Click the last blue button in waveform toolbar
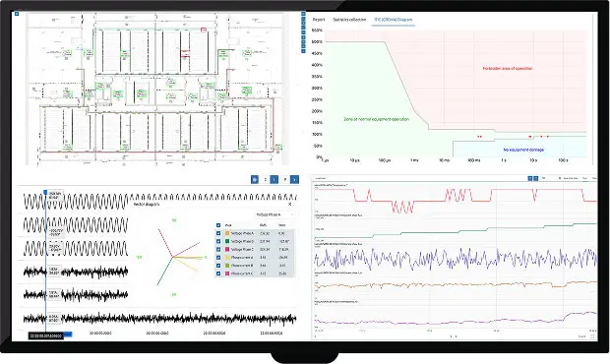This screenshot has width=610, height=364. 295,179
